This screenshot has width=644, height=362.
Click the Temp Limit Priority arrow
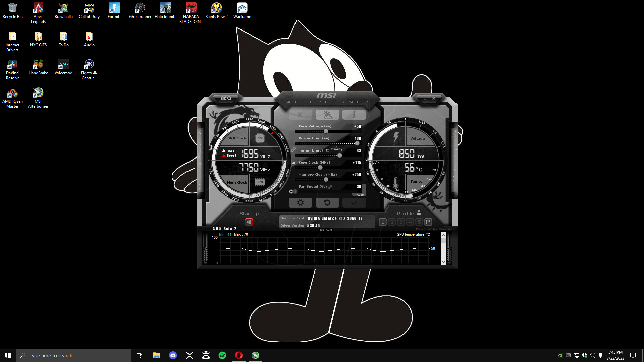coord(336,147)
